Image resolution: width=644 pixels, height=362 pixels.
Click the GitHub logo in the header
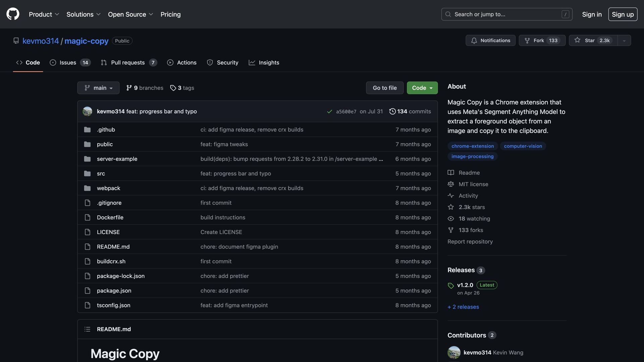[x=13, y=14]
